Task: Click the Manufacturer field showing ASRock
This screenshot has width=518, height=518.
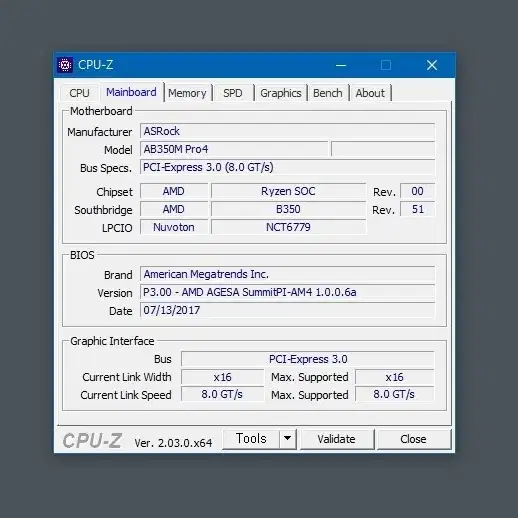Action: pyautogui.click(x=288, y=131)
